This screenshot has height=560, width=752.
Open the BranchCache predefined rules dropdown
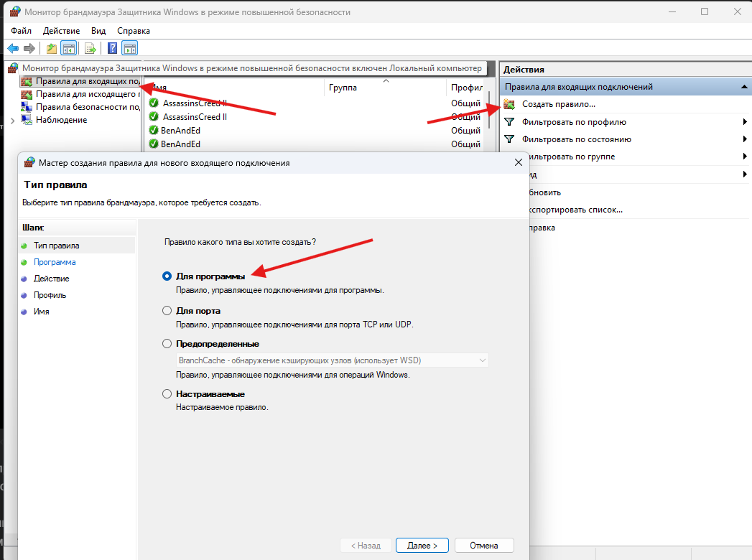point(333,360)
